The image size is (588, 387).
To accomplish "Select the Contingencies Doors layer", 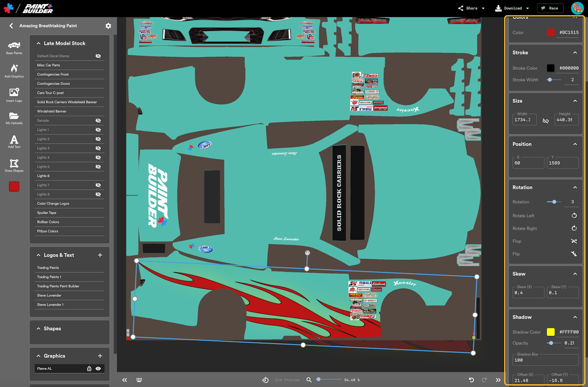I will click(70, 84).
